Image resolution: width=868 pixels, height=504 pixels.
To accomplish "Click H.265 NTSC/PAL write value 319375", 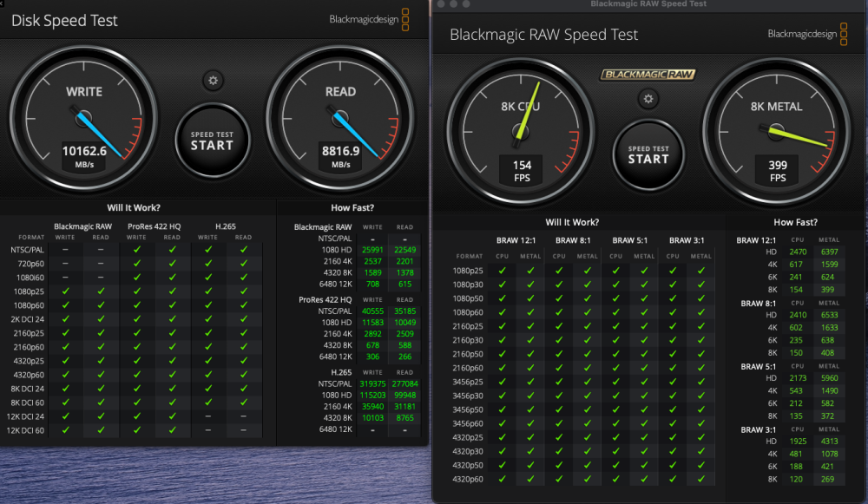I will coord(372,384).
